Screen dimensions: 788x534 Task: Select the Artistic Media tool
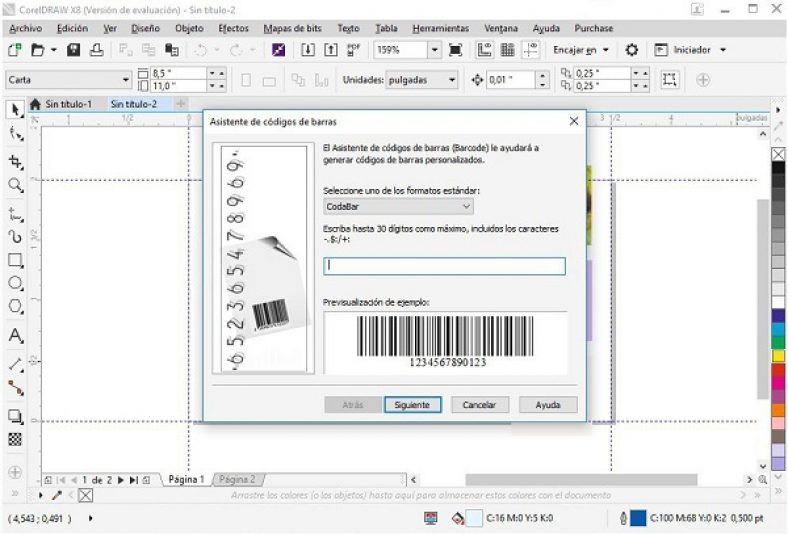pos(15,236)
